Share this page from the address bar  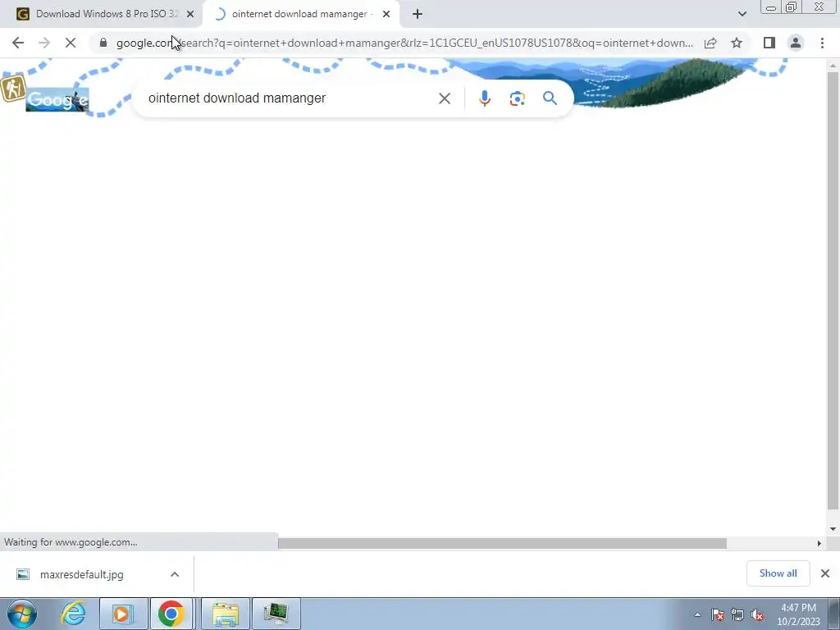click(x=710, y=43)
